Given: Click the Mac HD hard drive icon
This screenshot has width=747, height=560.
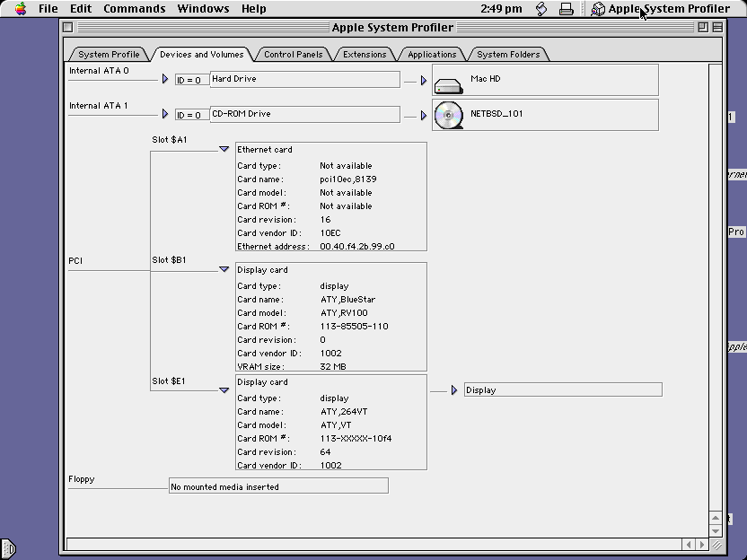Looking at the screenshot, I should pos(448,86).
